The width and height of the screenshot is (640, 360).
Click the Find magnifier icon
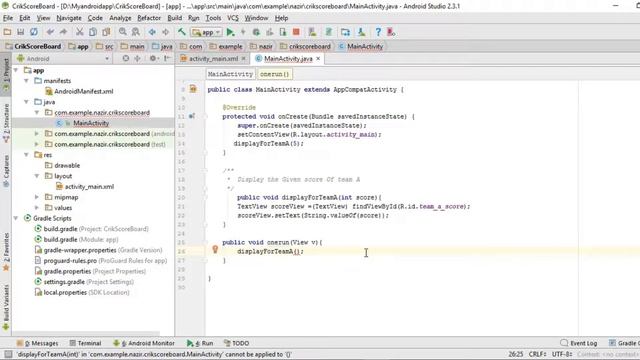click(122, 32)
